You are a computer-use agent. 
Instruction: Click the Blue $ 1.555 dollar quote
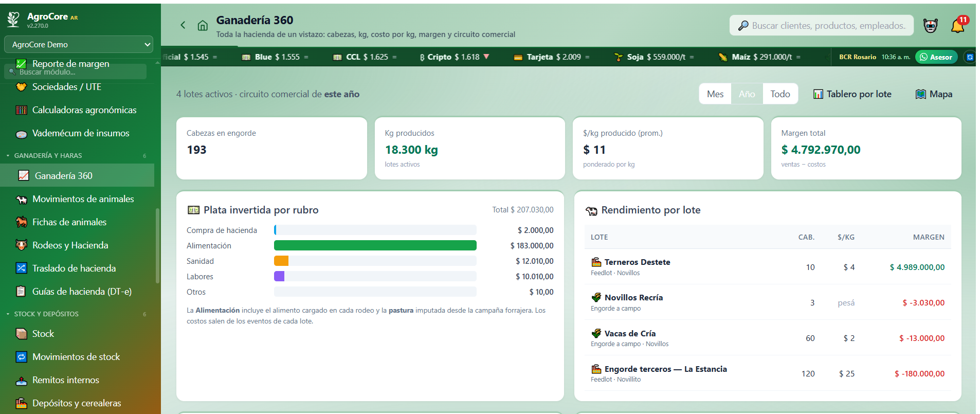(x=275, y=57)
